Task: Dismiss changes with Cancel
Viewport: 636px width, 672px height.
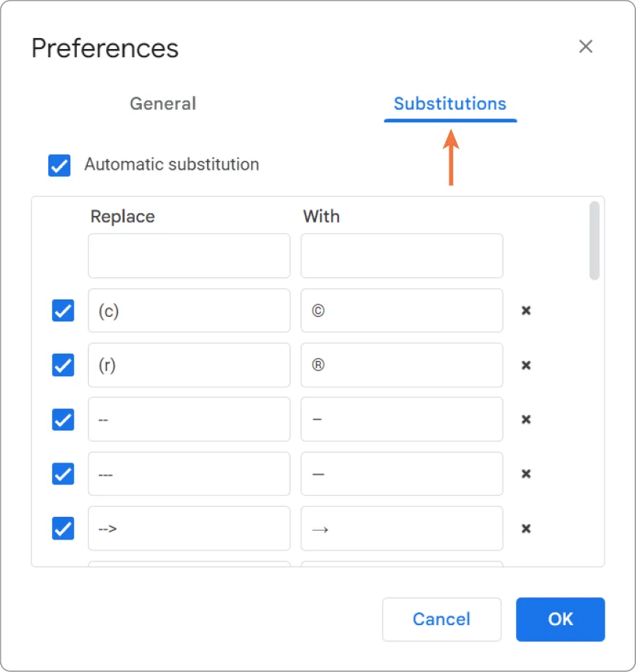Action: click(441, 619)
